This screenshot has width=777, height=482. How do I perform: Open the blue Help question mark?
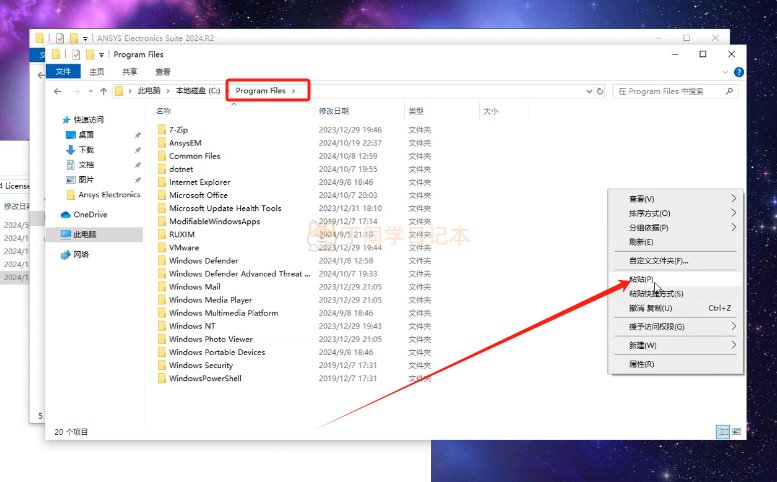click(738, 72)
